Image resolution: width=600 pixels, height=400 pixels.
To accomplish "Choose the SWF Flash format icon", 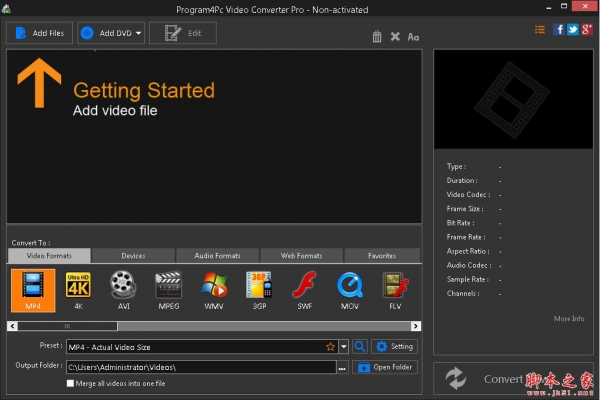I will tap(304, 291).
